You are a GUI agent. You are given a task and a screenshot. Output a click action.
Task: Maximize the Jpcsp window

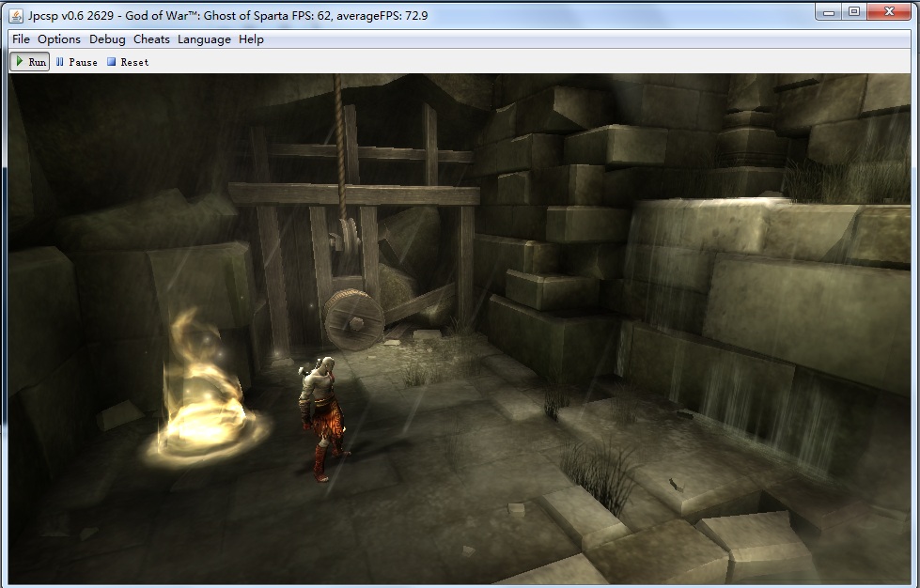[853, 11]
